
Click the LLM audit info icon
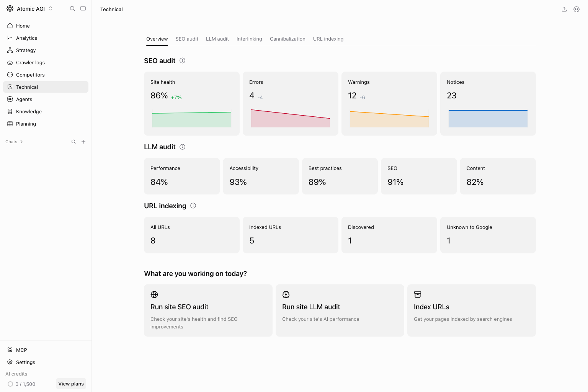click(183, 147)
